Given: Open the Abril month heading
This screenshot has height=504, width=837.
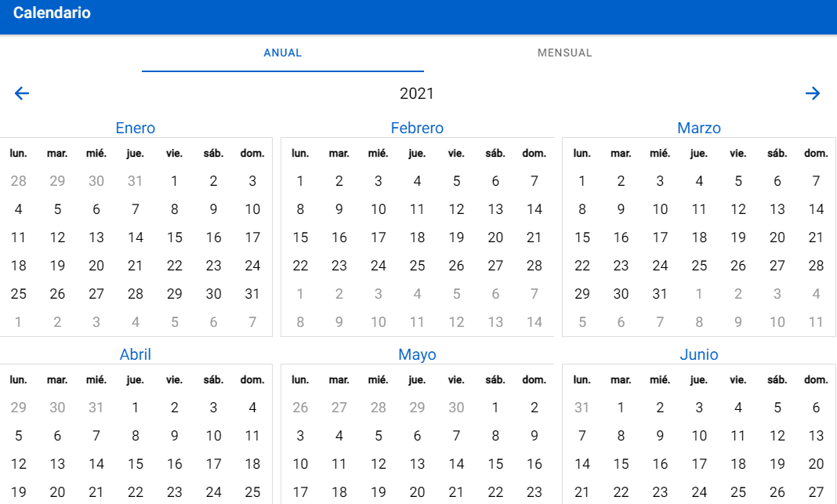Looking at the screenshot, I should (x=136, y=354).
